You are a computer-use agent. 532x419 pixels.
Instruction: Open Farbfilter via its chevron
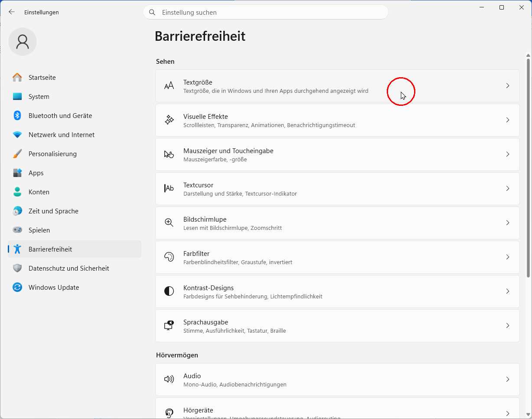pyautogui.click(x=508, y=257)
